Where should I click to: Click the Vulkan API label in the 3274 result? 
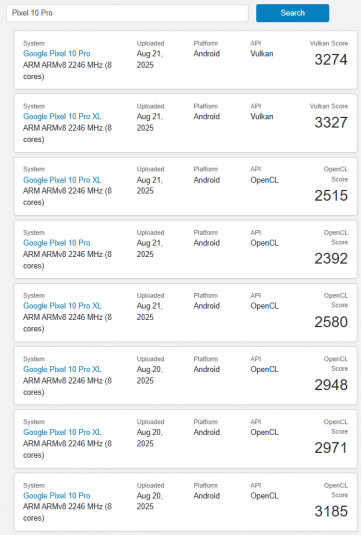[x=262, y=54]
